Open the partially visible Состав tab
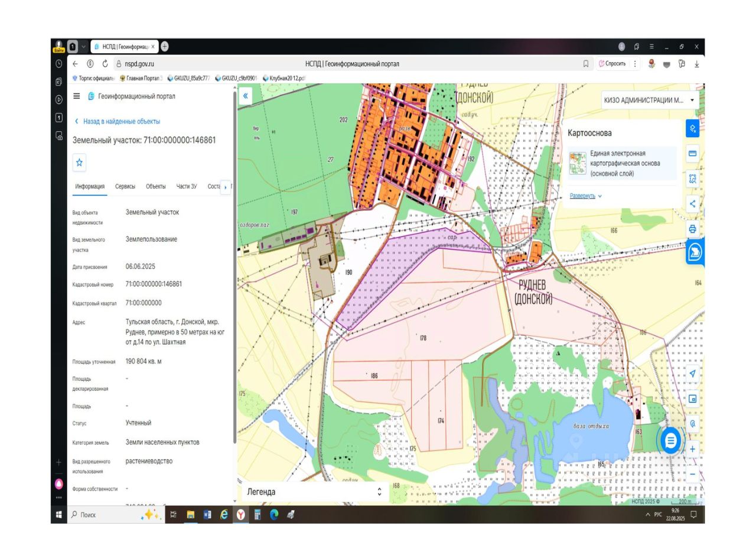756x535 pixels. click(x=213, y=186)
